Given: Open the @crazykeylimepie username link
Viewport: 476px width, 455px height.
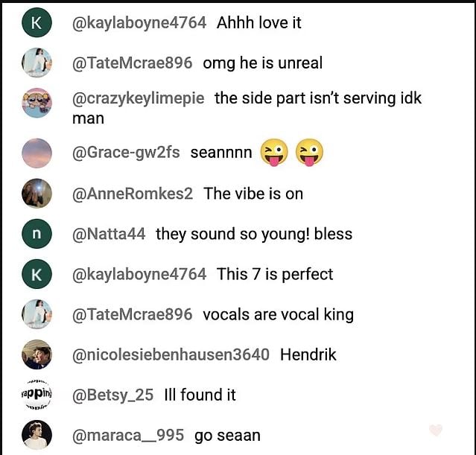Looking at the screenshot, I should [x=139, y=98].
